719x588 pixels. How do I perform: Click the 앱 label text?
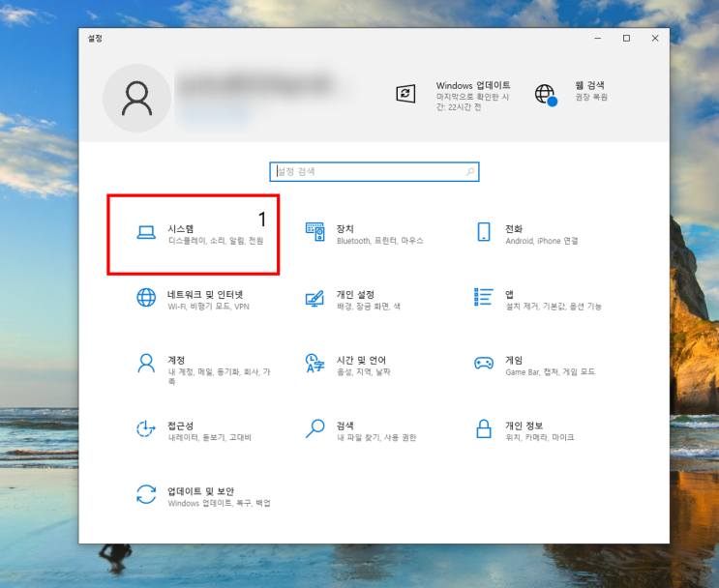[509, 294]
